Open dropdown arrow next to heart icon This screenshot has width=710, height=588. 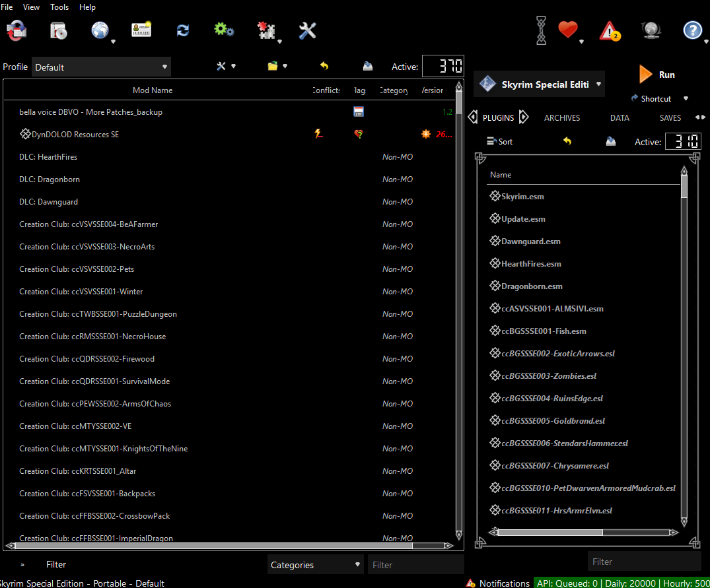[581, 42]
